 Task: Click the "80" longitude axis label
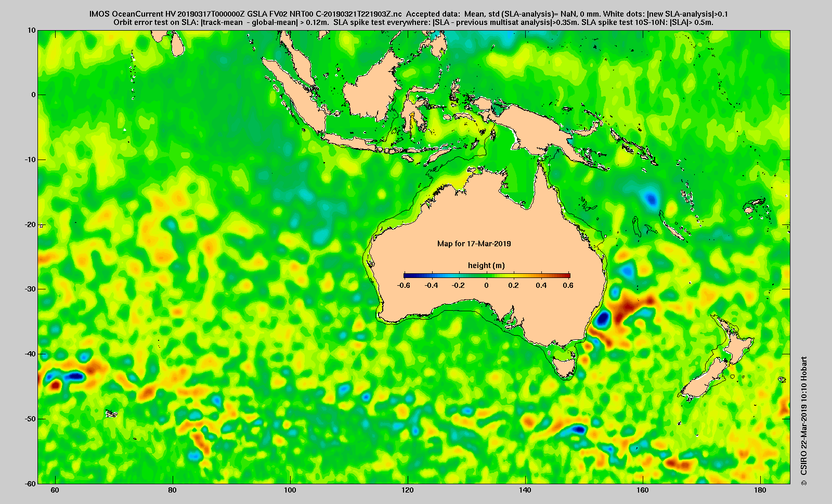(173, 490)
